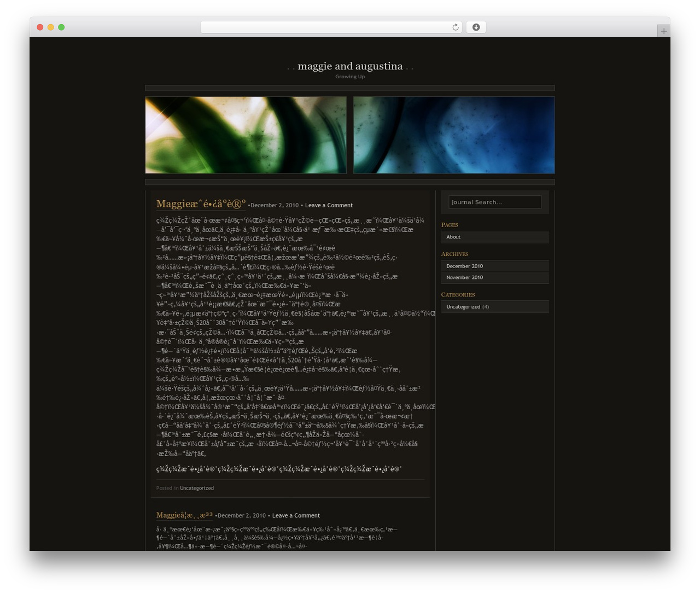Focus the browser address bar
Viewport: 700px width, 593px height.
(331, 27)
